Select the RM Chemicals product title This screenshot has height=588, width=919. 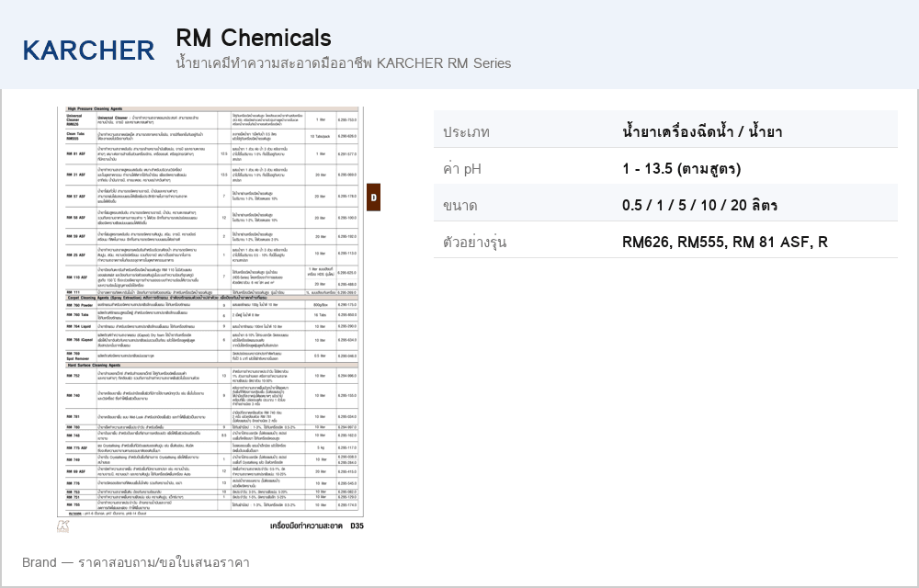click(254, 38)
